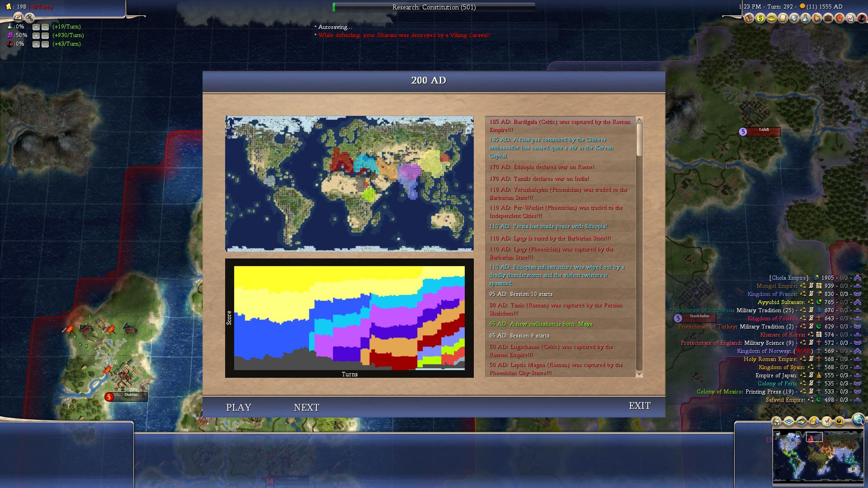Click Viking Caravel destroyed Dharani message
The height and width of the screenshot is (488, 868).
403,35
